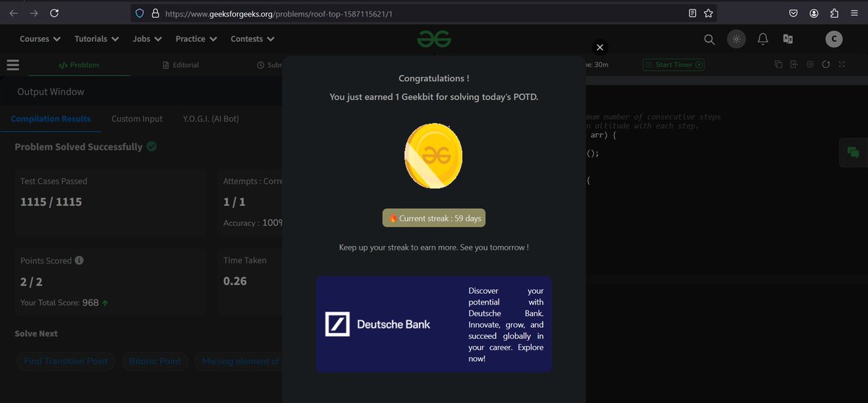Open the hamburger sidebar menu

click(12, 64)
